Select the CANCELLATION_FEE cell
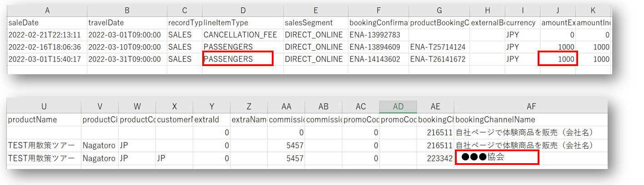The image size is (644, 185). coord(240,35)
